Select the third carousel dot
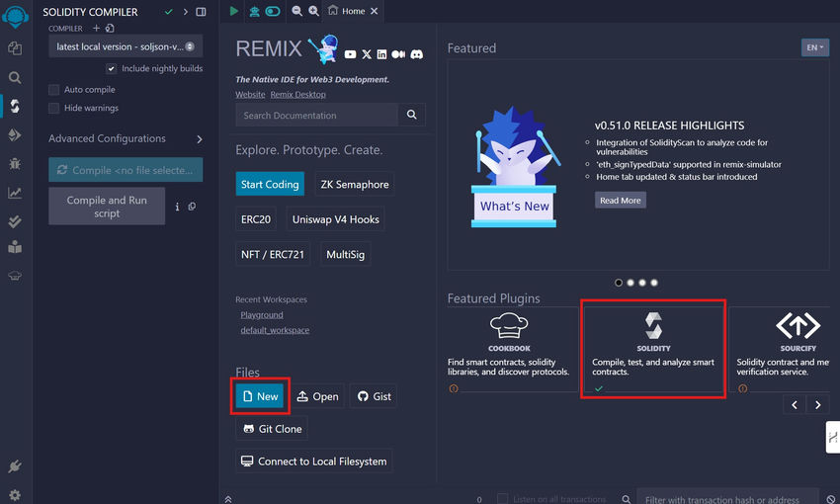Image resolution: width=840 pixels, height=504 pixels. [641, 283]
